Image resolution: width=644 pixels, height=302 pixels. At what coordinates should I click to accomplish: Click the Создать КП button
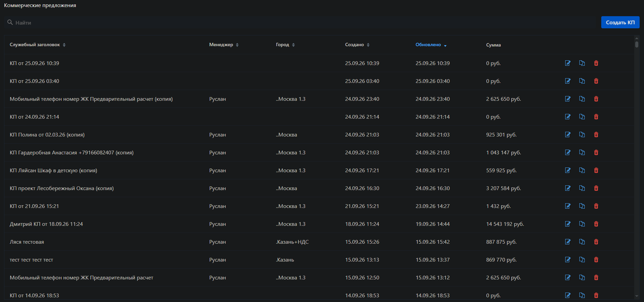click(620, 22)
